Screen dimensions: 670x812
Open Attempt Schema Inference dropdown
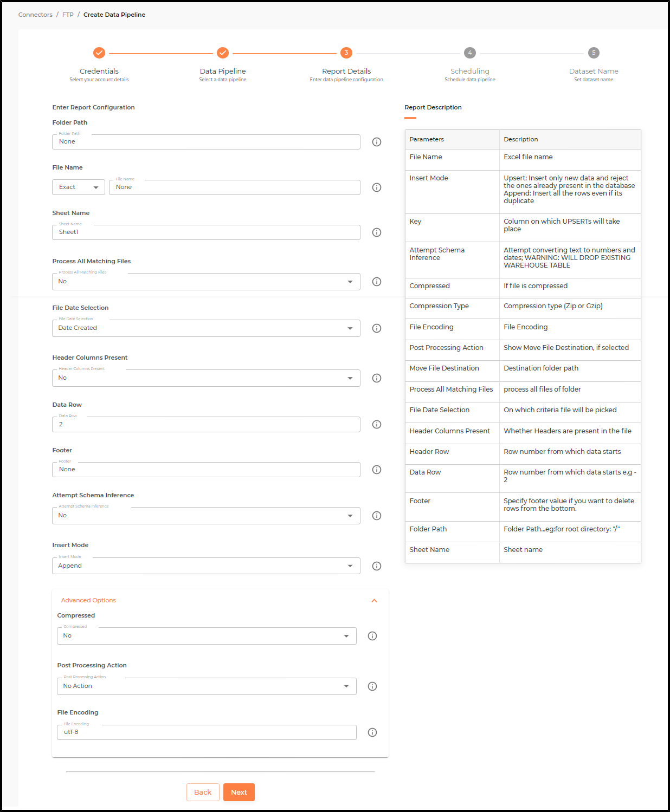tap(206, 516)
